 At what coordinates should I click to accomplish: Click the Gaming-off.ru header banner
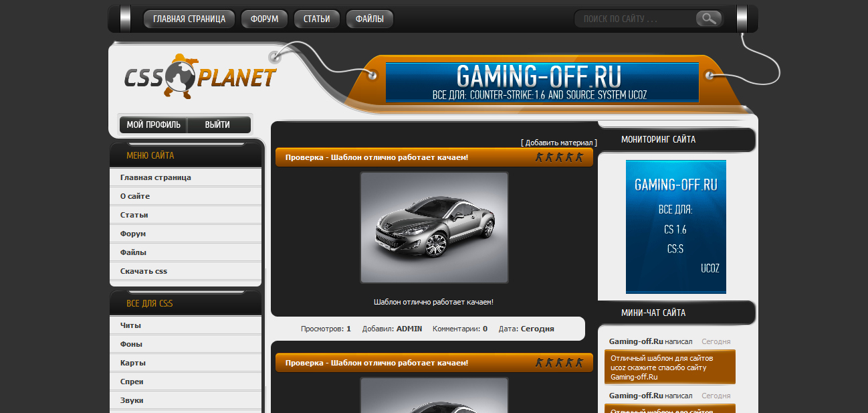click(542, 82)
